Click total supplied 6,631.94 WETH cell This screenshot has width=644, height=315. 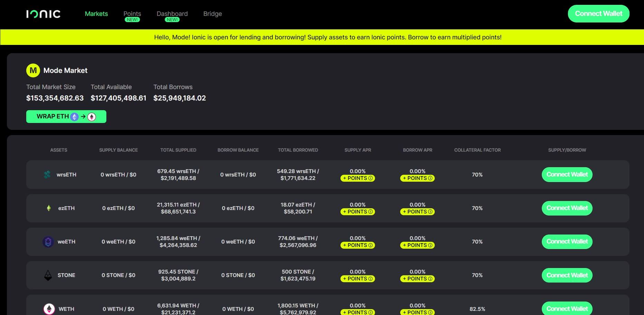click(x=178, y=309)
